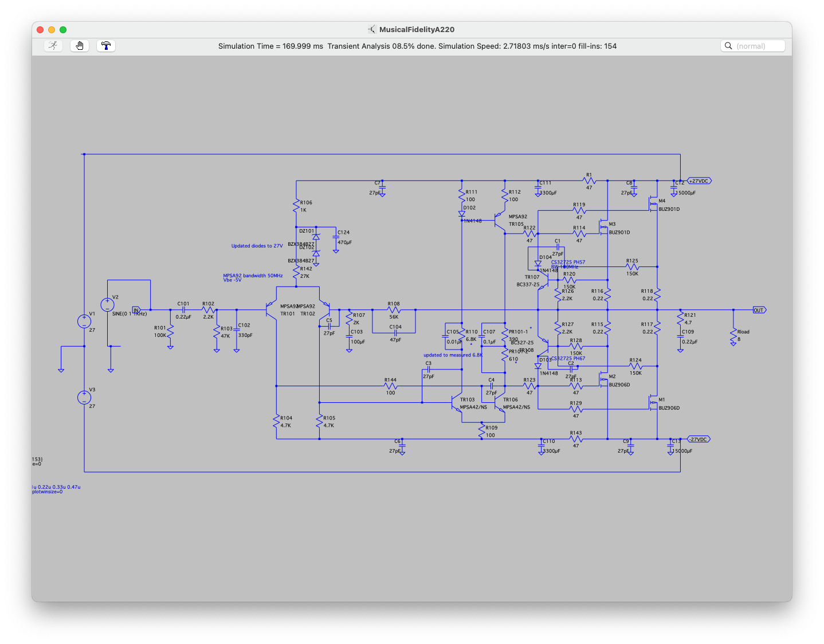Image resolution: width=824 pixels, height=644 pixels.
Task: Click the 'C6' capacitor label
Action: [398, 442]
